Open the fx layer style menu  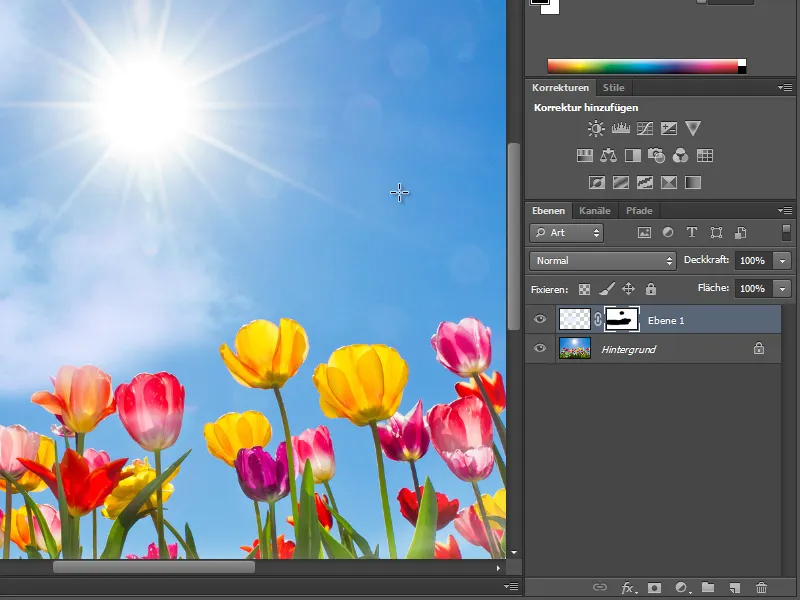click(x=629, y=588)
